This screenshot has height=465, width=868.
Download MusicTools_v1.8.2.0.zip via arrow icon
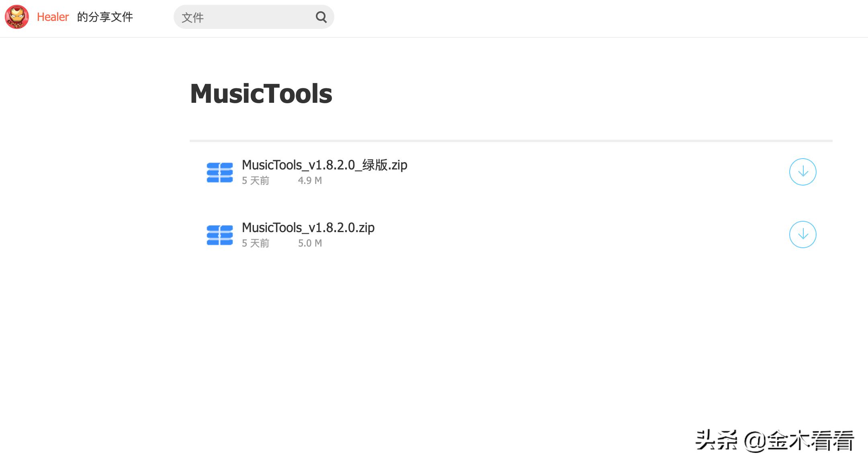(x=802, y=235)
